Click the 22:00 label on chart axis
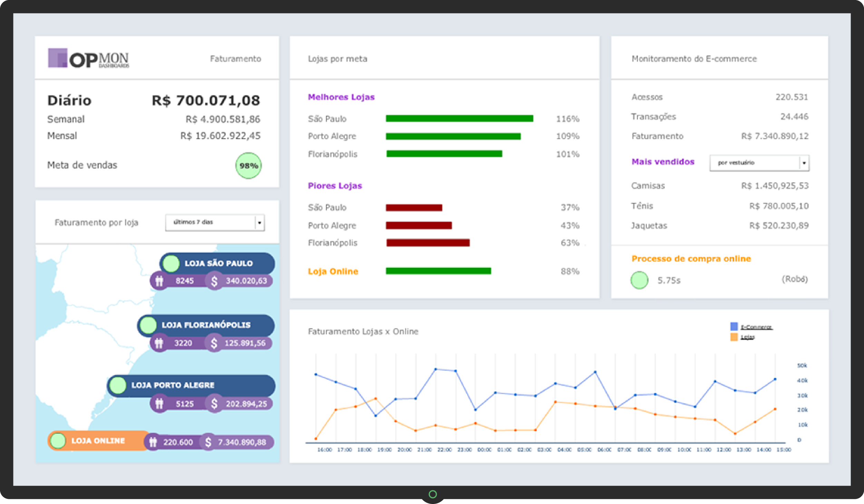 444,450
